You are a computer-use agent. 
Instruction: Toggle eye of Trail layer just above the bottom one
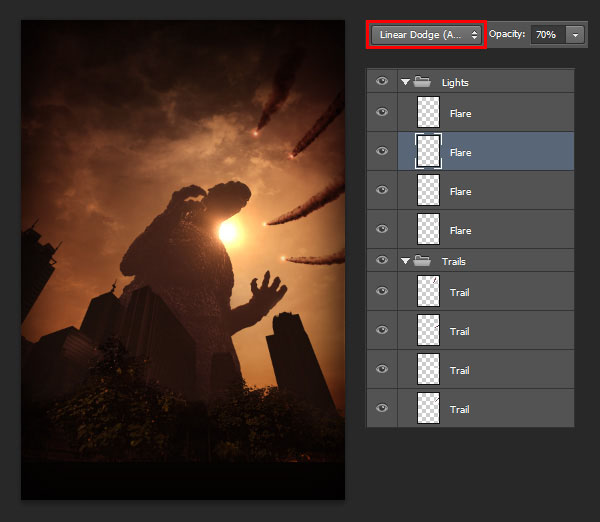coord(382,369)
